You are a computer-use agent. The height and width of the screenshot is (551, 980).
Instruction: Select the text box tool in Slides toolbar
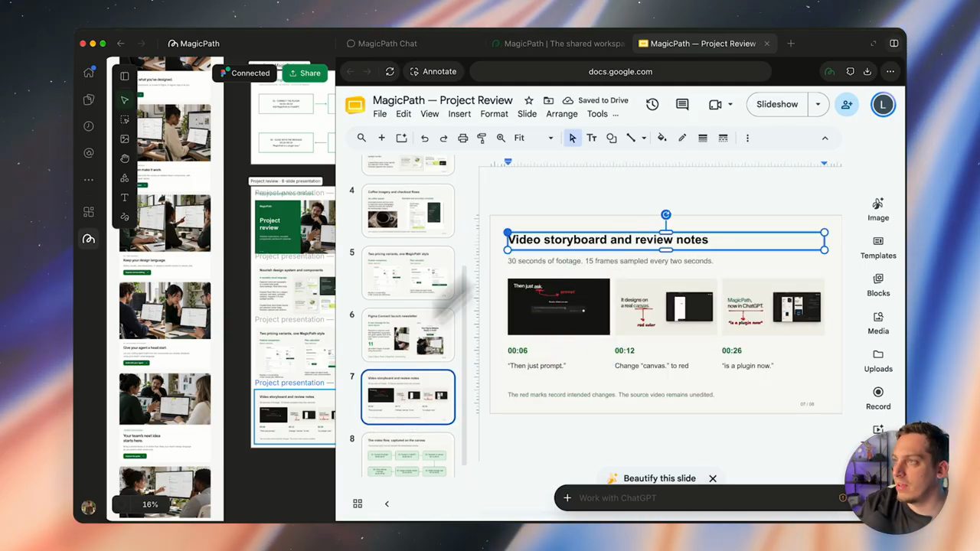click(592, 138)
